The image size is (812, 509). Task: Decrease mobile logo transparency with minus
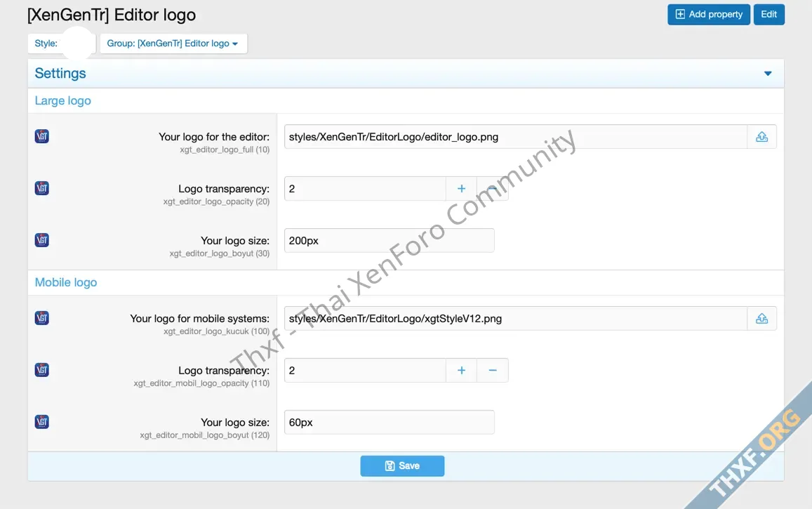(x=493, y=370)
